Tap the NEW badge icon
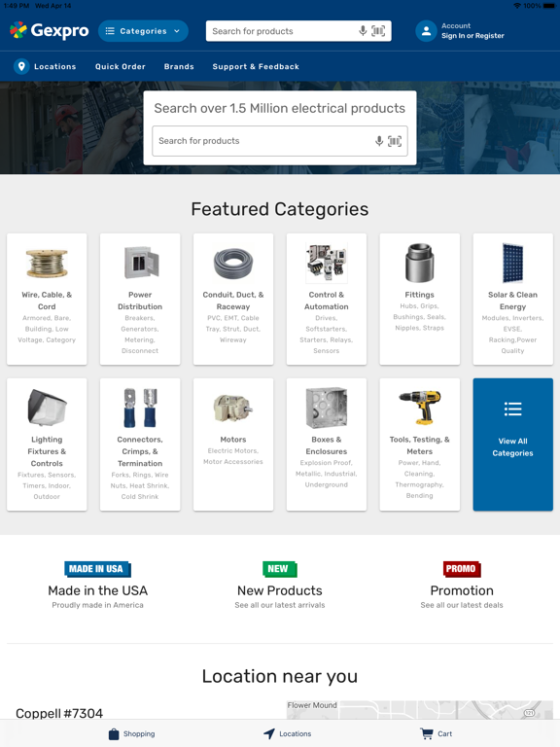This screenshot has height=747, width=560. tap(280, 569)
